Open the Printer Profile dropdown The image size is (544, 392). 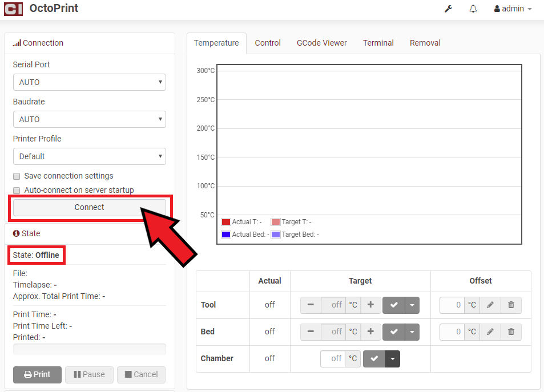90,156
